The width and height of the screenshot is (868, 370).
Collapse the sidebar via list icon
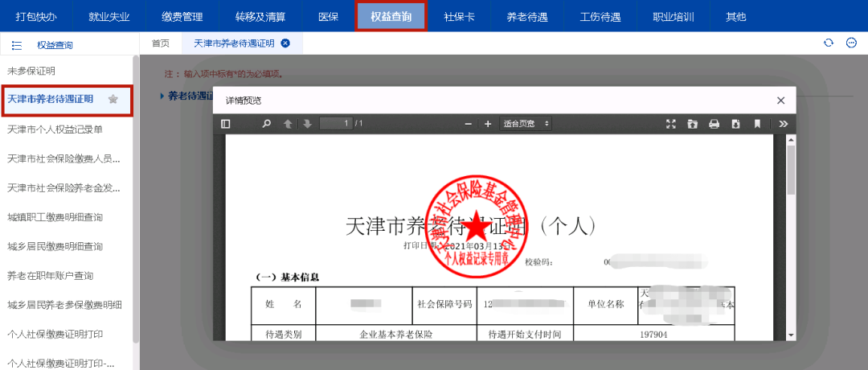point(17,45)
